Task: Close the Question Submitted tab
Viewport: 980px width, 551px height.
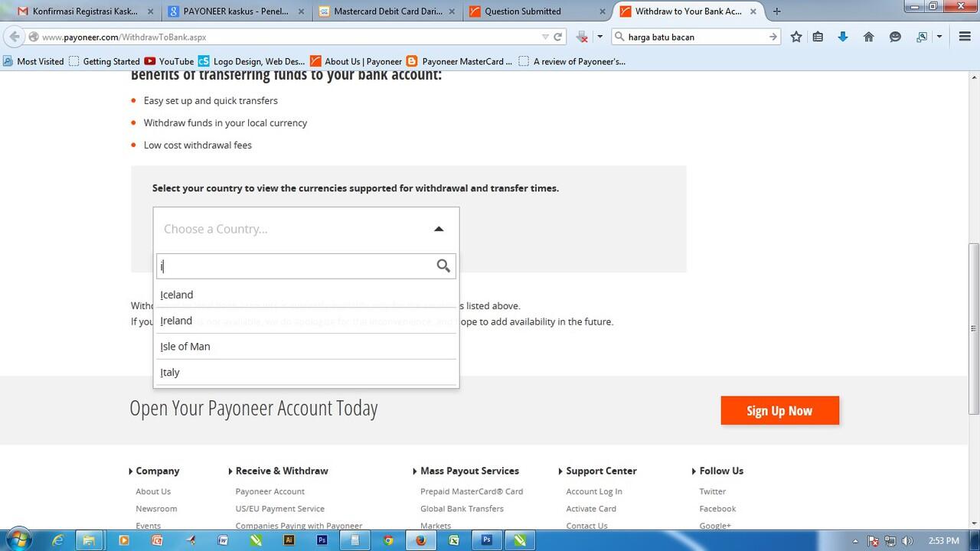Action: [602, 11]
